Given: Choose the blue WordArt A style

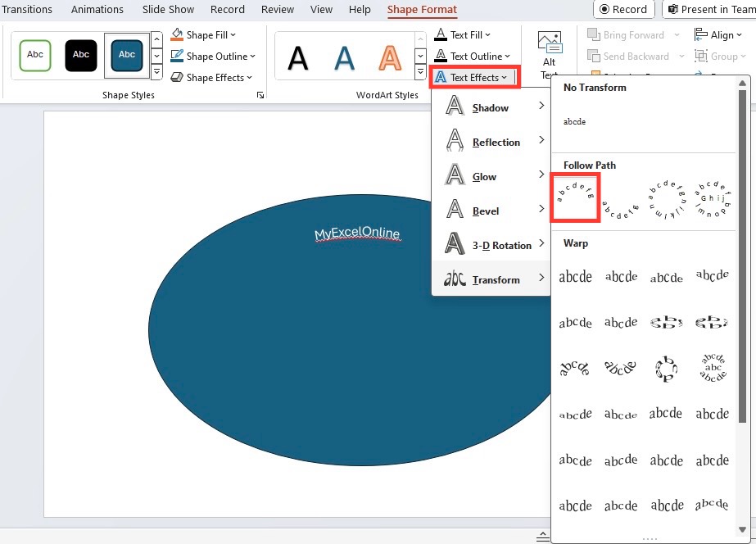Looking at the screenshot, I should pyautogui.click(x=344, y=58).
